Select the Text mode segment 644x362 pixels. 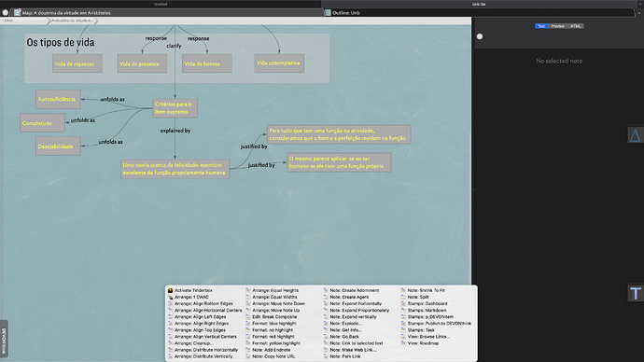[x=541, y=26]
